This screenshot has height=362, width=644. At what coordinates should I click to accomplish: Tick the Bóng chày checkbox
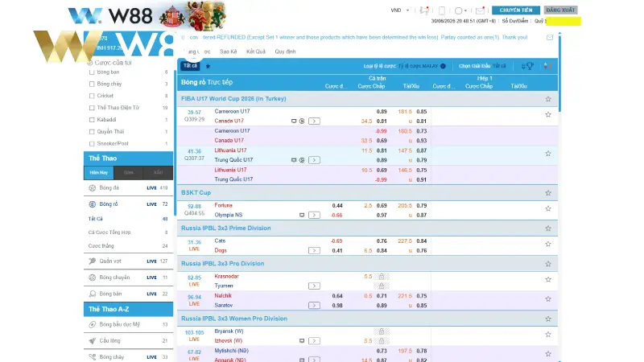[92, 84]
